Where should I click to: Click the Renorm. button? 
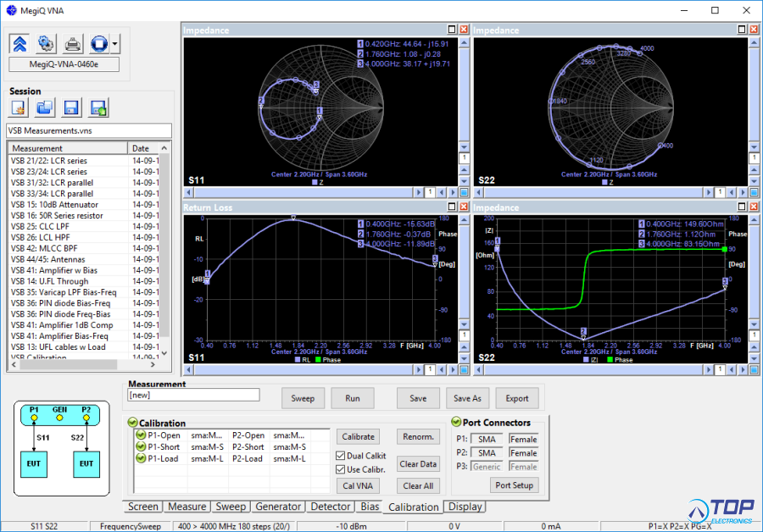[418, 436]
